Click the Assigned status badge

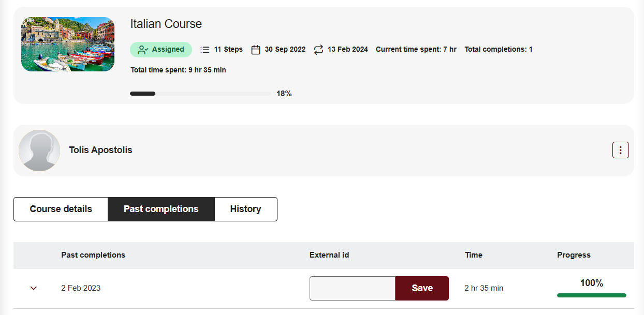(x=161, y=50)
